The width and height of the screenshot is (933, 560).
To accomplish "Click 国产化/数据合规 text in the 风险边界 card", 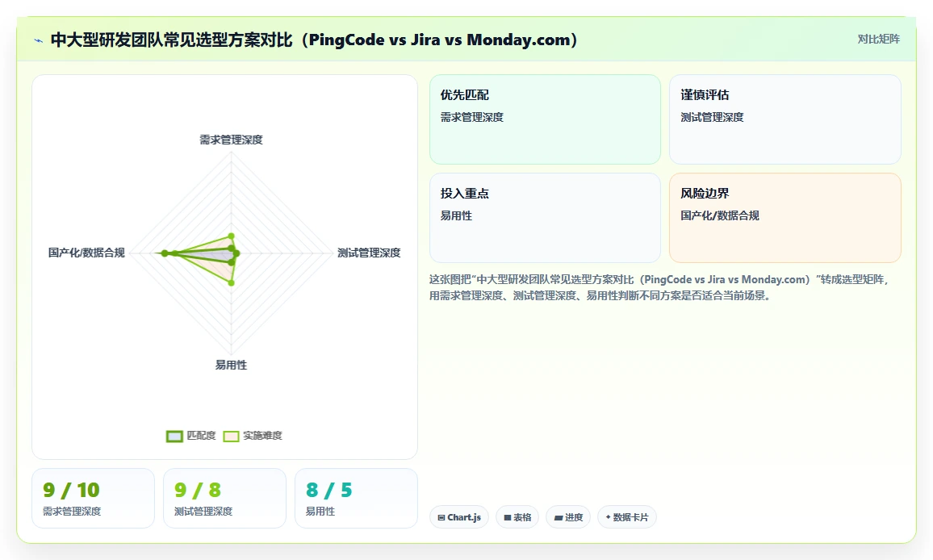I will point(719,215).
